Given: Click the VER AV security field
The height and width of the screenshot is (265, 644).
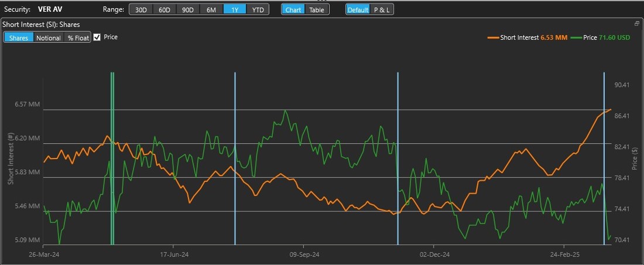Looking at the screenshot, I should [49, 9].
